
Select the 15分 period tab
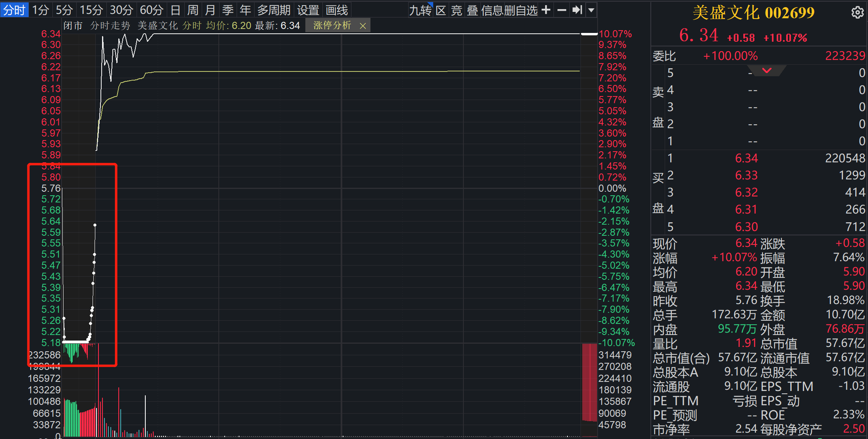click(x=91, y=10)
